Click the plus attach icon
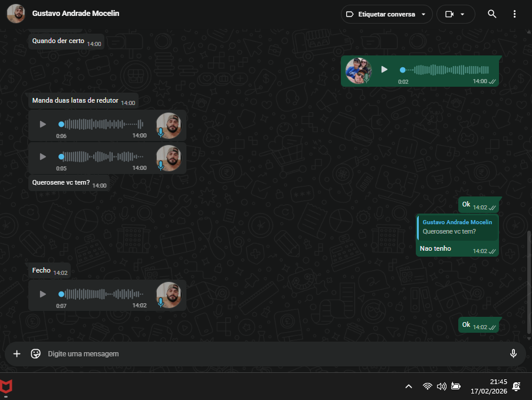 17,353
